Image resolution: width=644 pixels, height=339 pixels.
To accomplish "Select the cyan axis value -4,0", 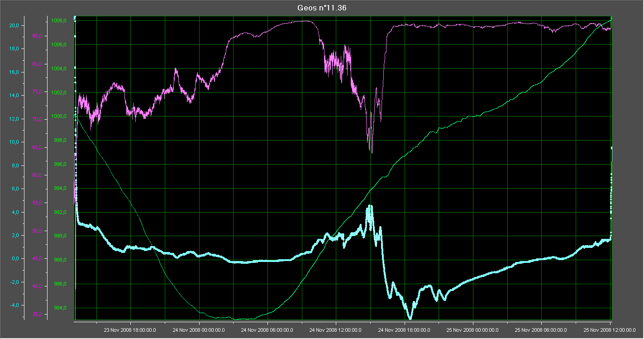I will 14,305.
